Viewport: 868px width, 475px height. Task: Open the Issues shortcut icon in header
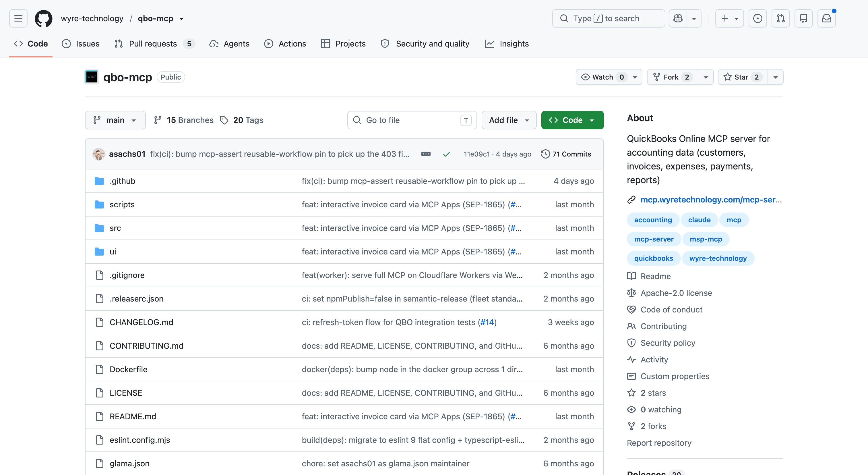(x=757, y=18)
